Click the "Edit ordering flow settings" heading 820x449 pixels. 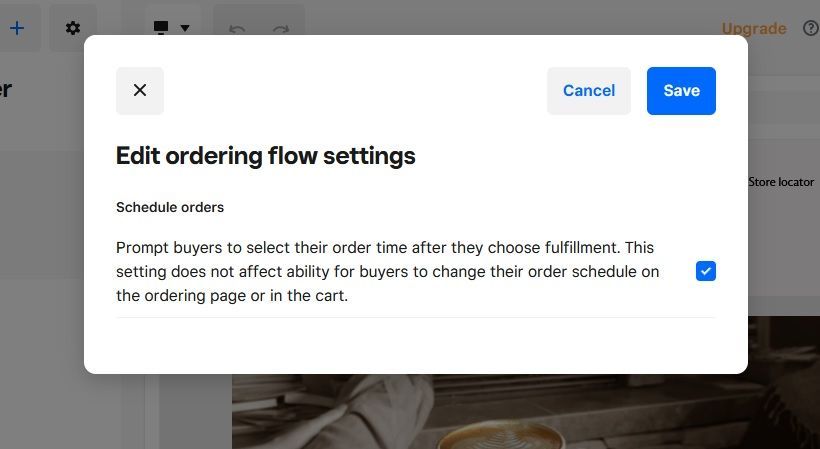266,156
